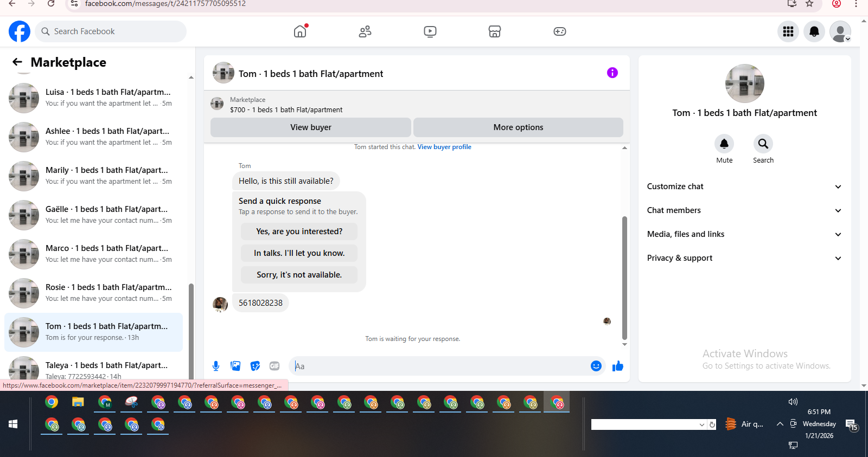Choose a sticker icon in composer
Image resolution: width=868 pixels, height=457 pixels.
coord(255,366)
